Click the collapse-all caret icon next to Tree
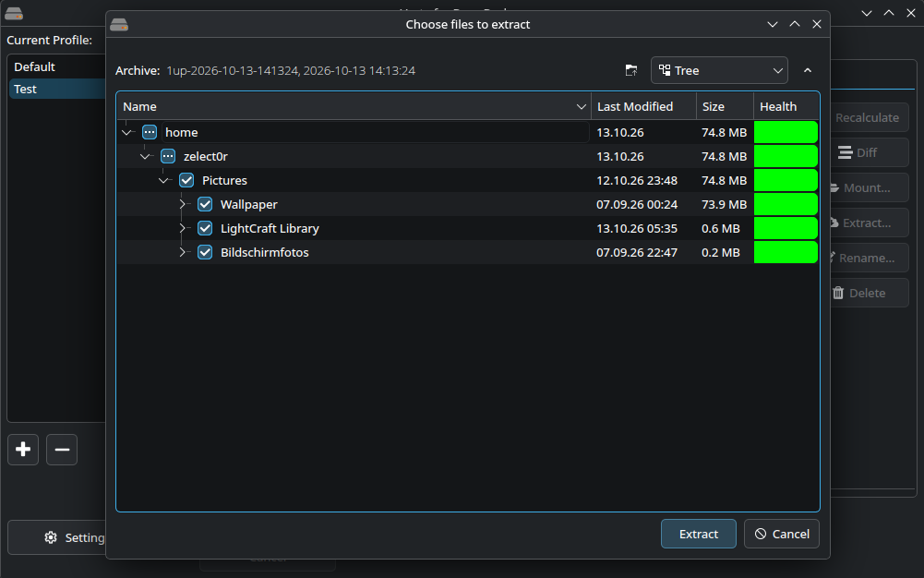Image resolution: width=924 pixels, height=578 pixels. coord(808,71)
